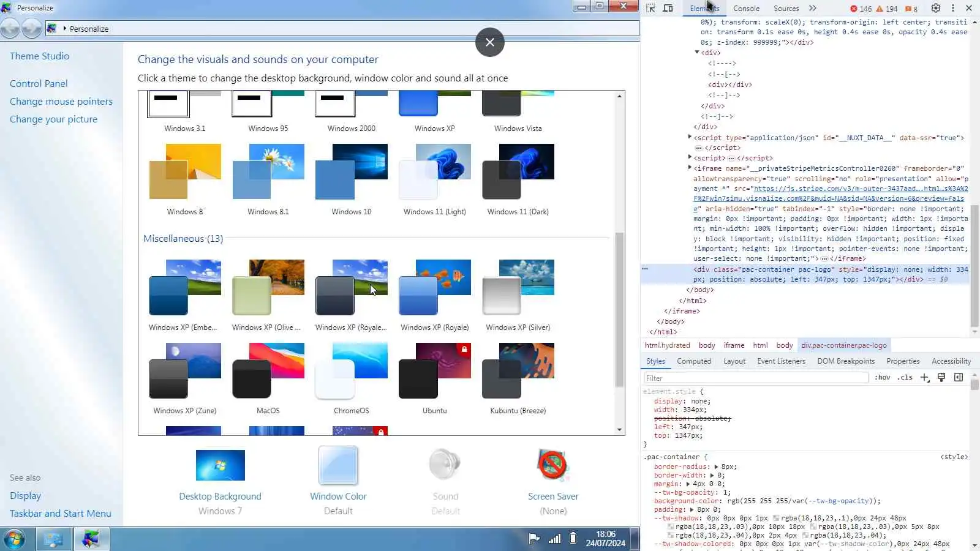Select the ChromeOS theme
The height and width of the screenshot is (551, 980).
pyautogui.click(x=352, y=378)
